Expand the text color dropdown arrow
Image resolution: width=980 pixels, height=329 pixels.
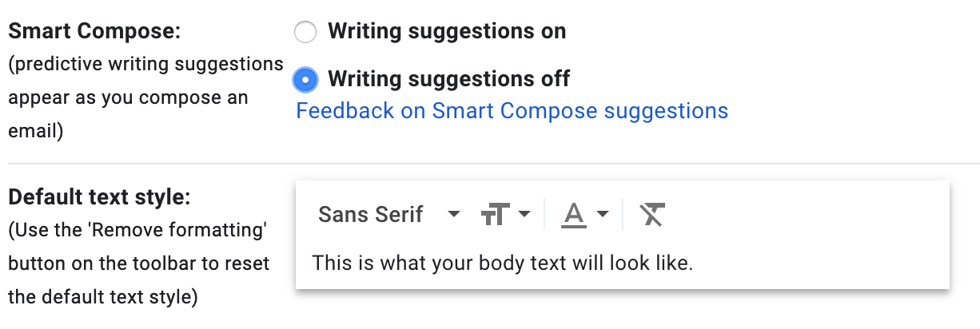(603, 214)
